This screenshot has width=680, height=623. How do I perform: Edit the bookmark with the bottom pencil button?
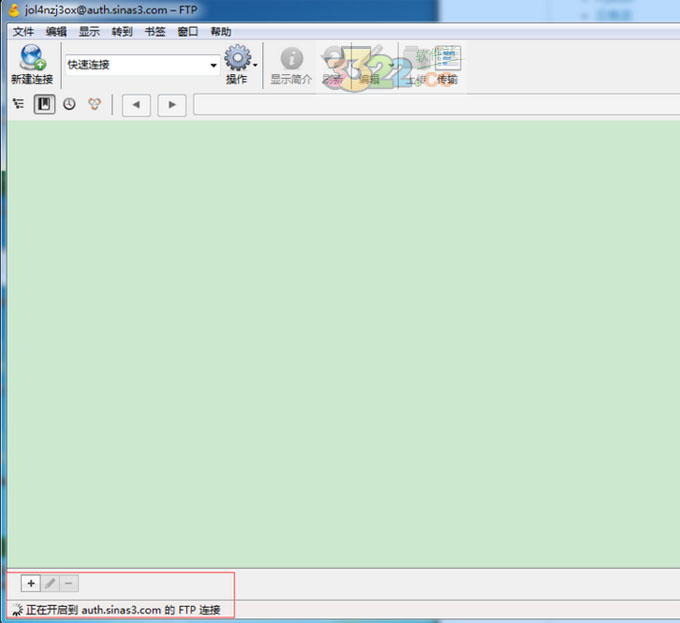click(x=50, y=584)
